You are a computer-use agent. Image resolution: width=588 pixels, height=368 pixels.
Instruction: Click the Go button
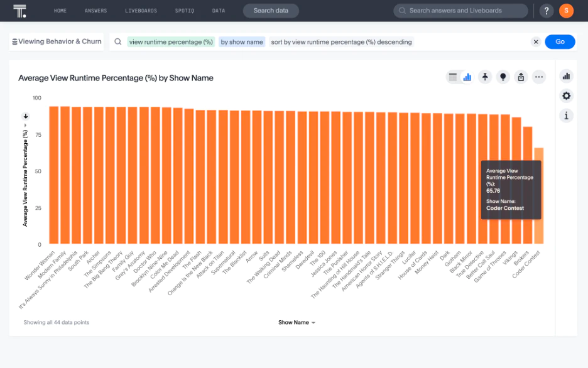pyautogui.click(x=560, y=41)
